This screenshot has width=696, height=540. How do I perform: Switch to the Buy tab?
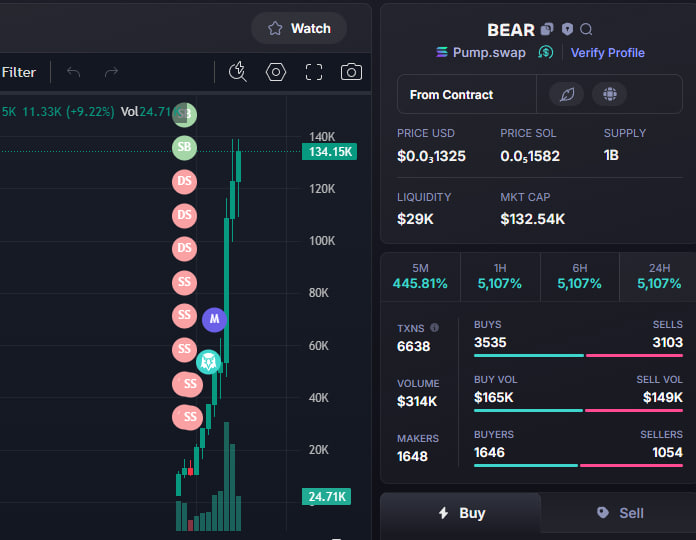pyautogui.click(x=461, y=513)
